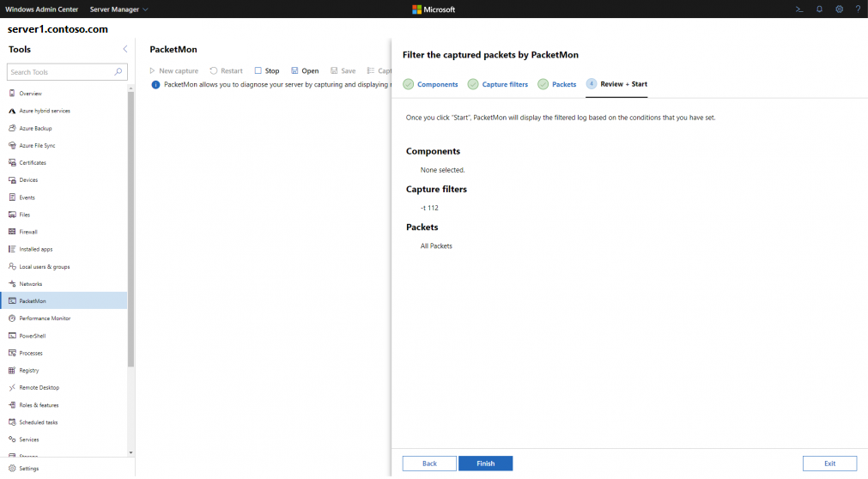Go to the Capture filters step tab

(x=498, y=84)
